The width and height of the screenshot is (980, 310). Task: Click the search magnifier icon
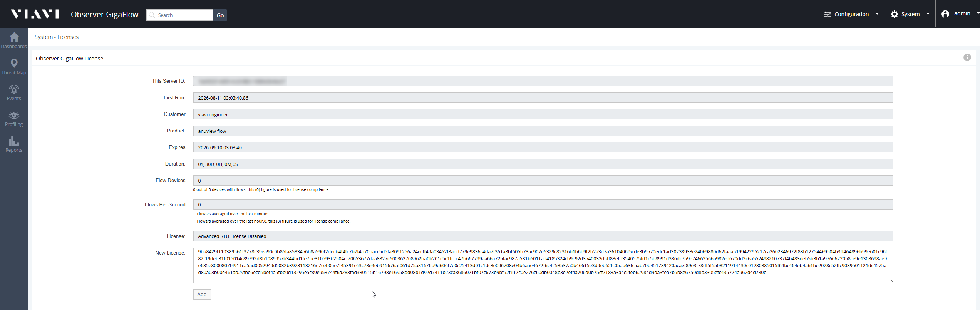click(x=152, y=15)
